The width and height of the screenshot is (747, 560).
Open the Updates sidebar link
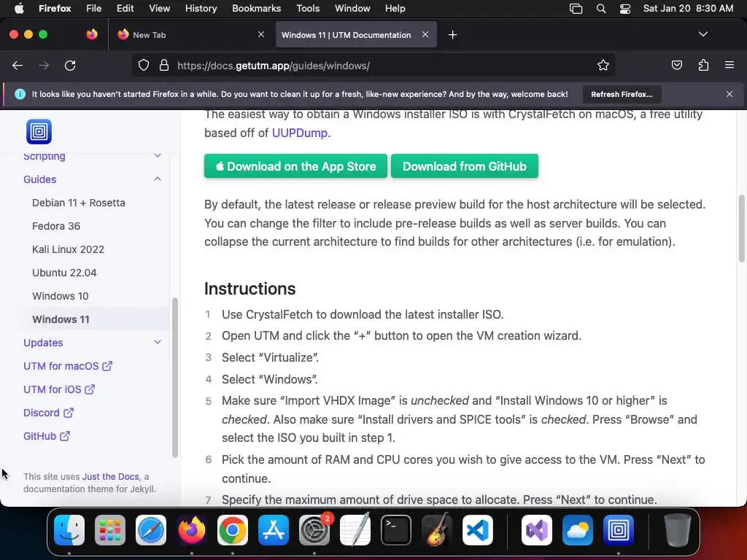pos(43,343)
